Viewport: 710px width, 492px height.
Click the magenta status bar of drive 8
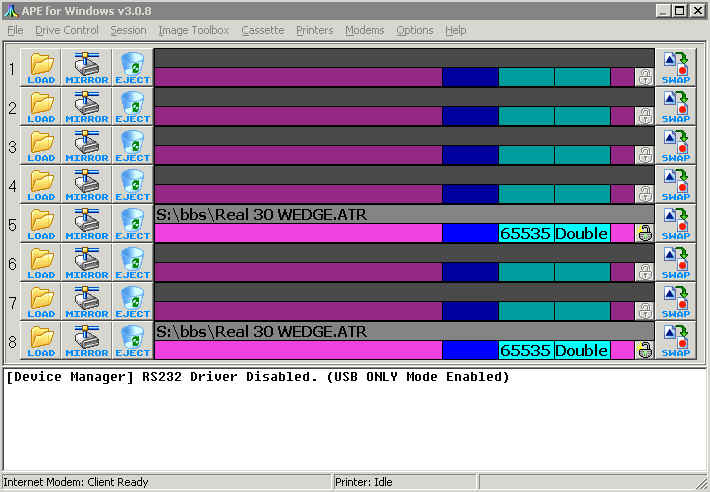coord(298,350)
